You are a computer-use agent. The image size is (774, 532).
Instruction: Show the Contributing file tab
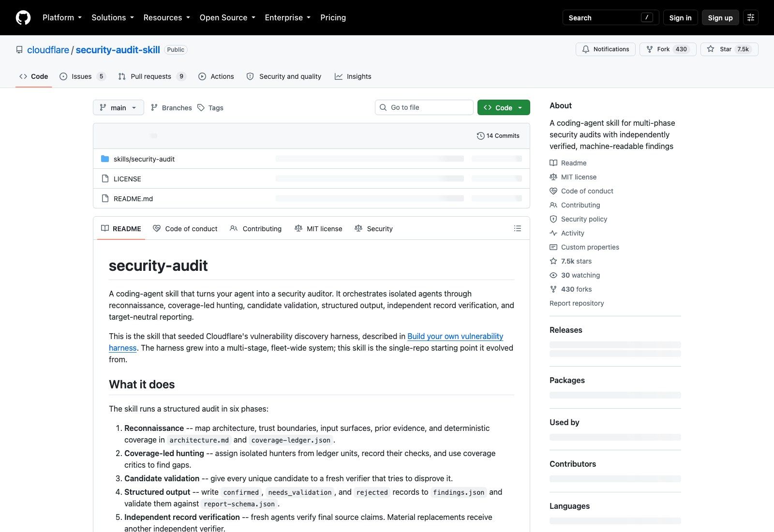tap(256, 228)
